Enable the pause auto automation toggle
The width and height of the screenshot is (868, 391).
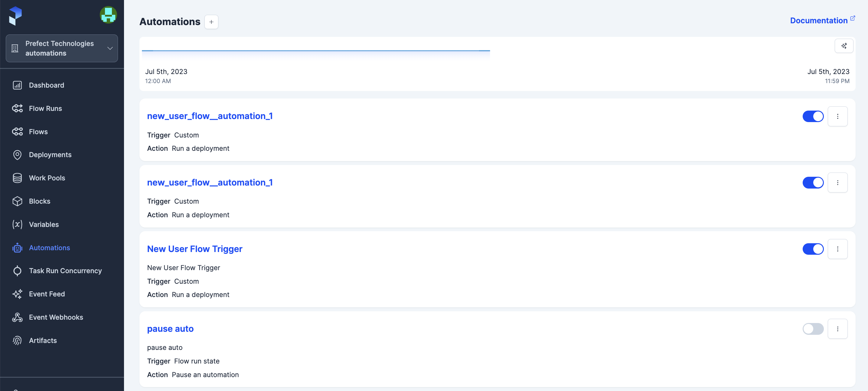[813, 329]
